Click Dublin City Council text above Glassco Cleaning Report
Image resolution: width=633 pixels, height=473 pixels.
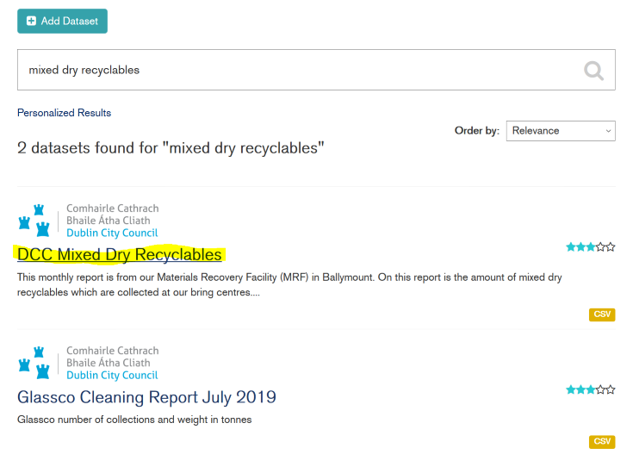112,375
